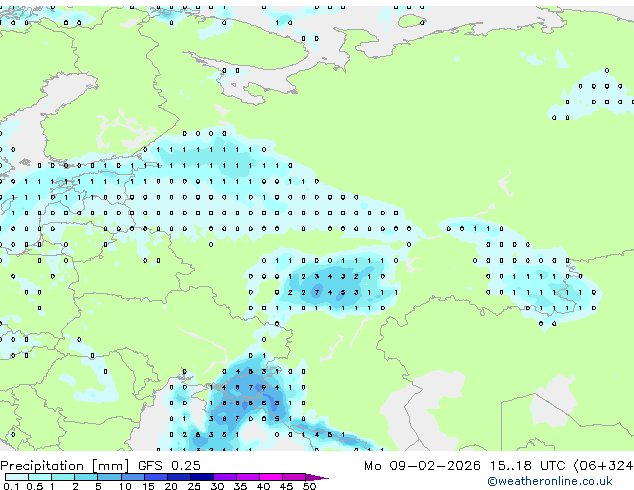Click the '25' legend scale label
Image resolution: width=634 pixels, height=490 pixels.
(194, 486)
